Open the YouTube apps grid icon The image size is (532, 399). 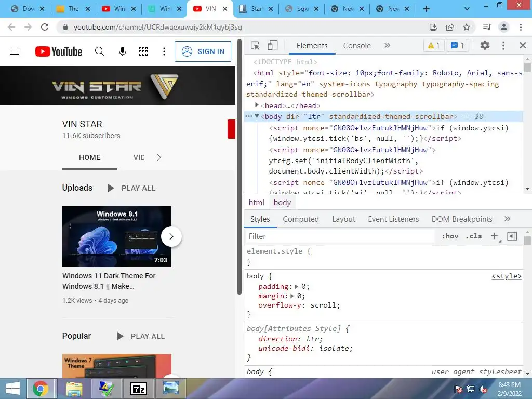tap(143, 51)
